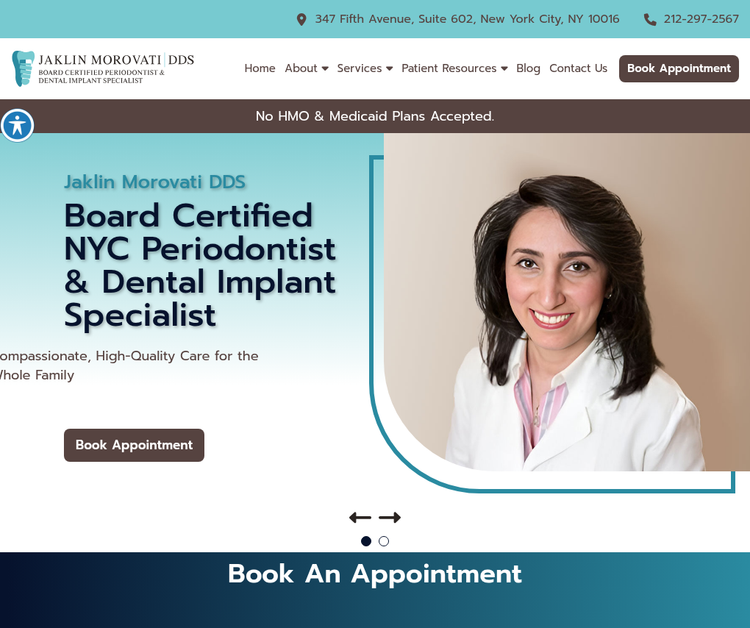This screenshot has width=750, height=628.
Task: Click the tooth implant logo
Action: [23, 68]
